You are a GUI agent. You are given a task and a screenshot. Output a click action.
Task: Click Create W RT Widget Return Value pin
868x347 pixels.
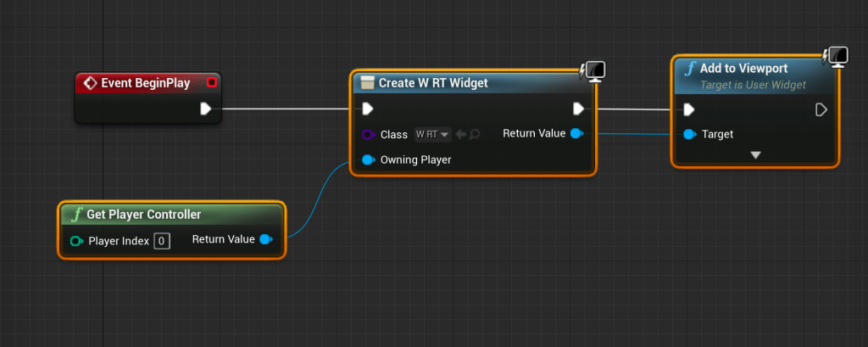pos(577,133)
